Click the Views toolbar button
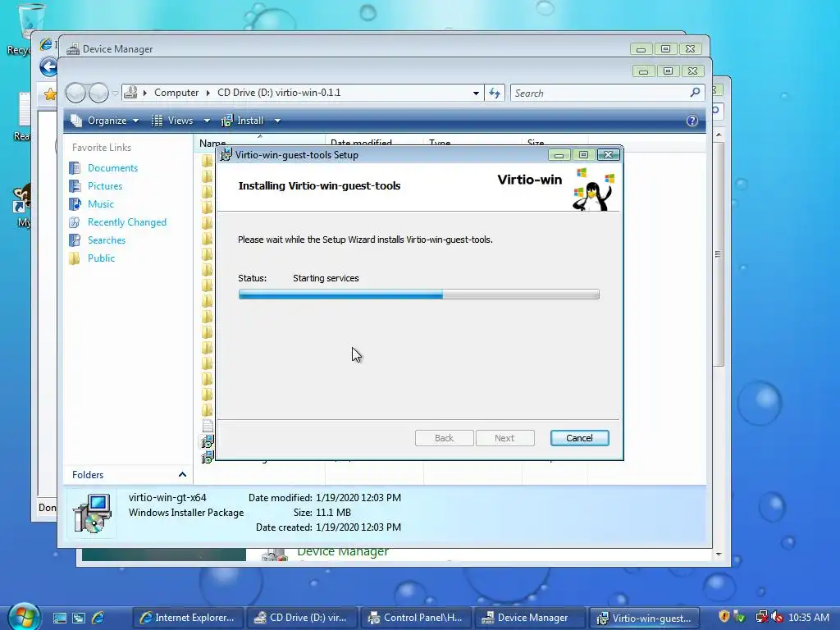Image resolution: width=840 pixels, height=630 pixels. click(x=172, y=121)
